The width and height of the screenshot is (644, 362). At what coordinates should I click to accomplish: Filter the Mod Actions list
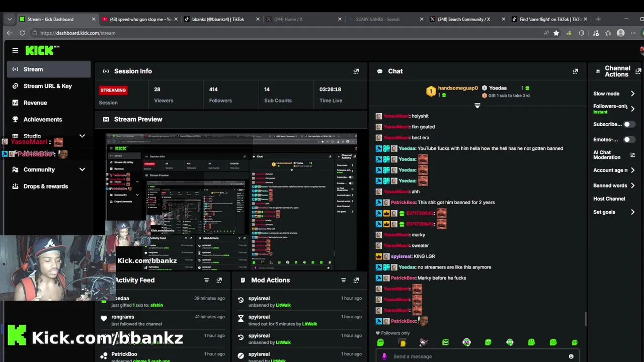pyautogui.click(x=344, y=280)
